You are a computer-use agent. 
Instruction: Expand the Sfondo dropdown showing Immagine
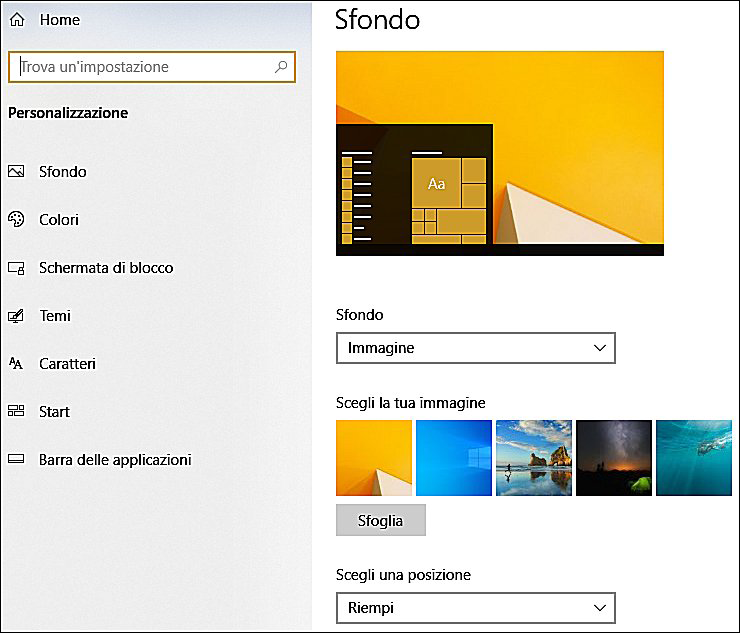click(476, 348)
